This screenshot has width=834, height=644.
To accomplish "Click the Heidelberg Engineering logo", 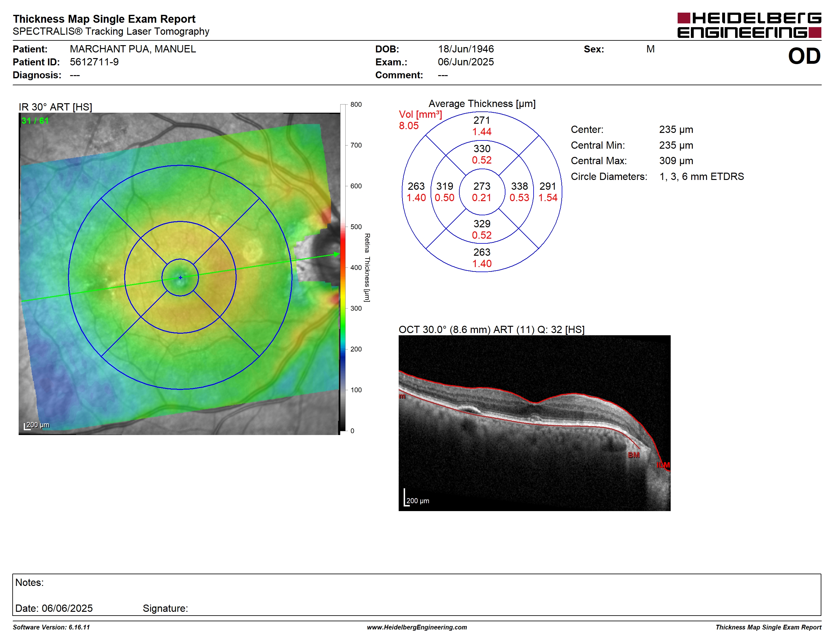I will click(749, 25).
